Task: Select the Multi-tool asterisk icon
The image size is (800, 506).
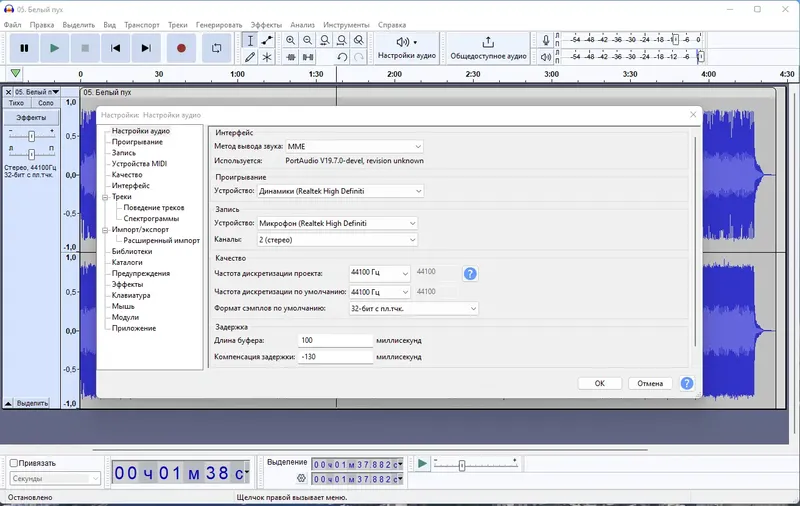Action: [267, 57]
